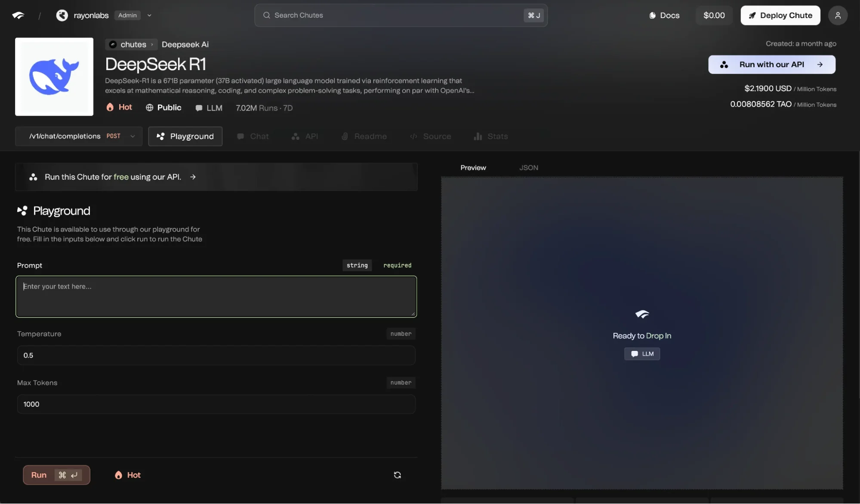Click the Stats bar chart icon
Viewport: 860px width, 504px height.
pos(478,136)
